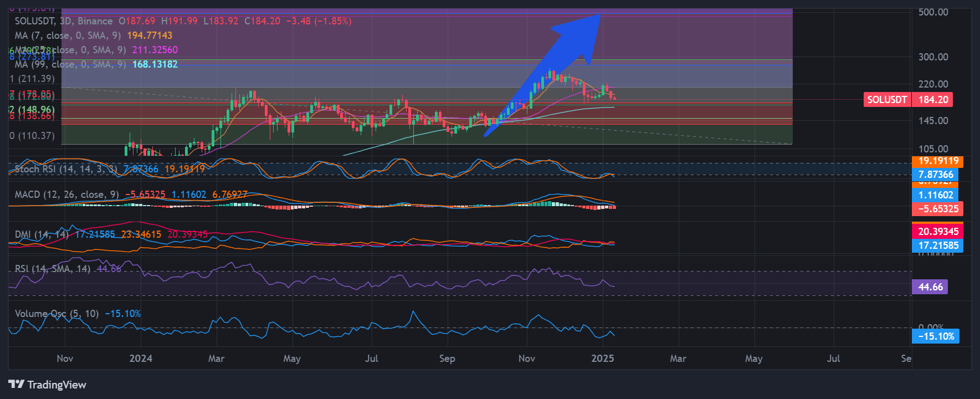
Task: Click the 105.00 price axis label
Action: click(x=933, y=149)
